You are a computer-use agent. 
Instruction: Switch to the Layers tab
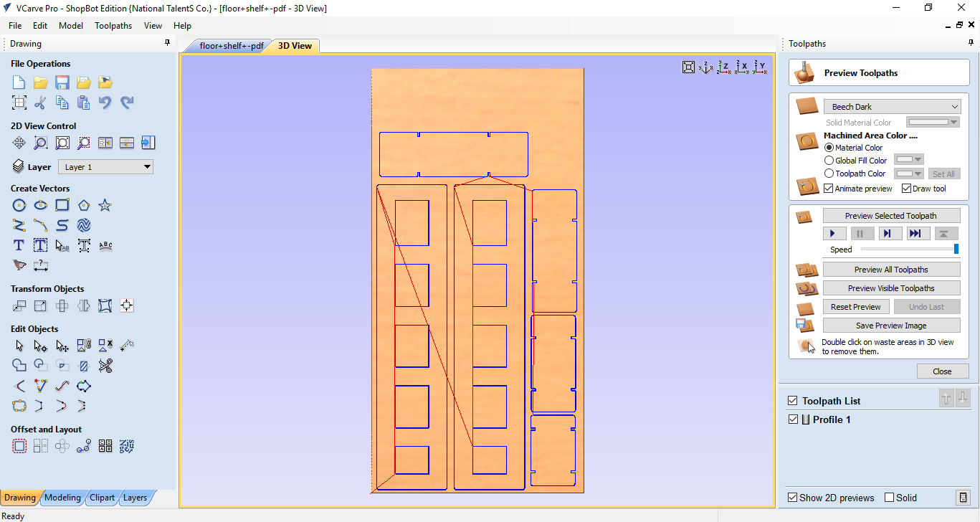pyautogui.click(x=135, y=498)
